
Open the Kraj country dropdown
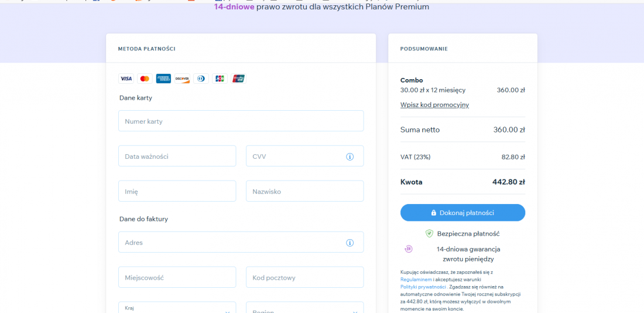pyautogui.click(x=177, y=308)
